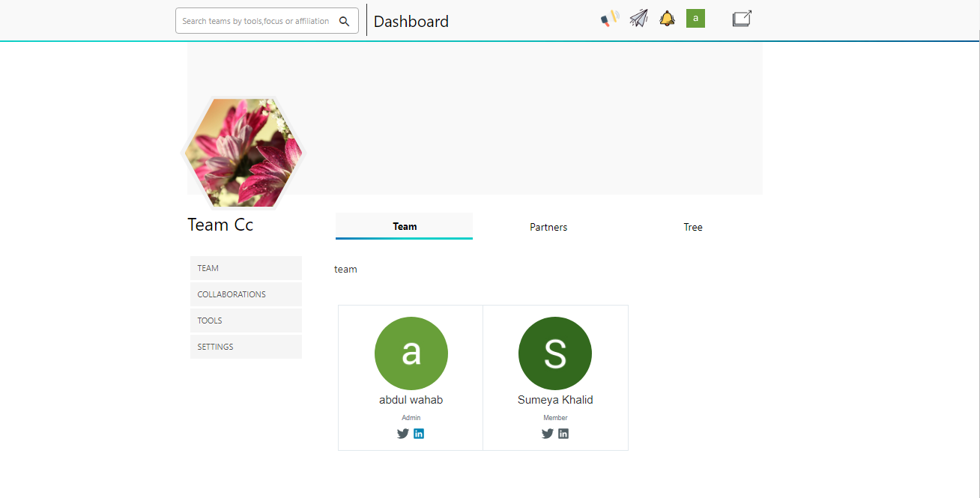Click the hexagonal flower team picture

(244, 153)
